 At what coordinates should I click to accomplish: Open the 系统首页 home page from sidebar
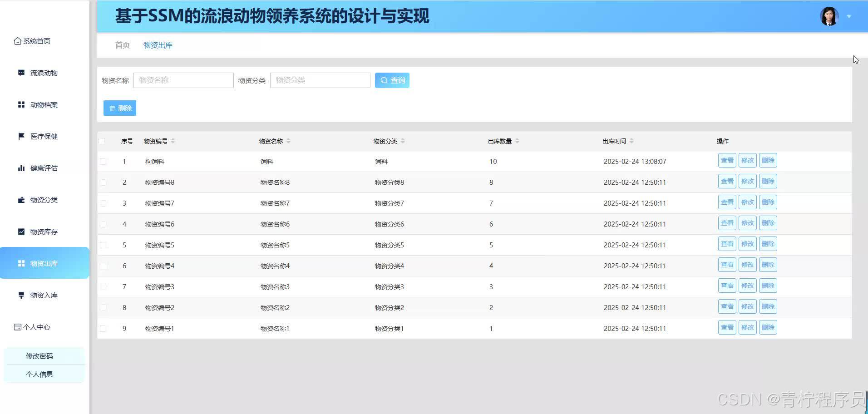[36, 41]
